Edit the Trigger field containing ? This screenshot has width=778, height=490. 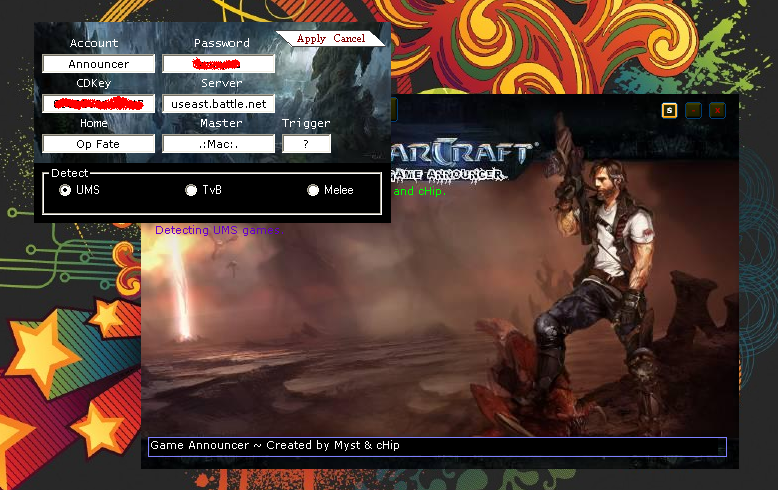point(306,144)
